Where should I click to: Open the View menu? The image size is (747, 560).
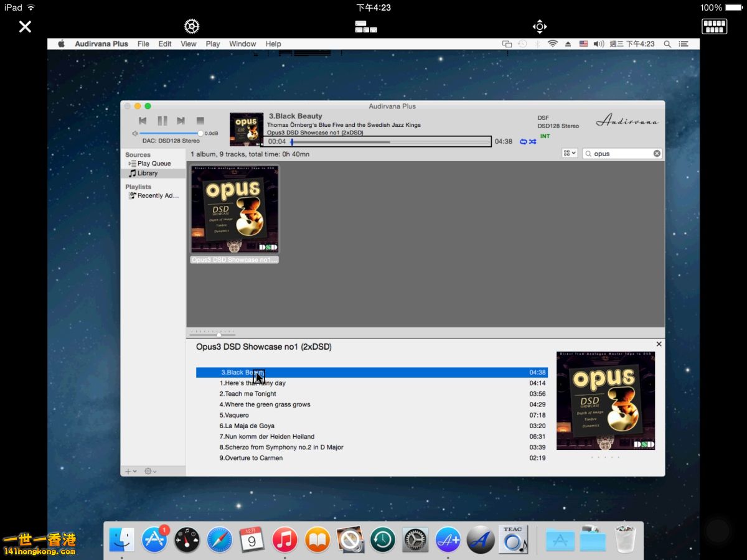(x=189, y=44)
